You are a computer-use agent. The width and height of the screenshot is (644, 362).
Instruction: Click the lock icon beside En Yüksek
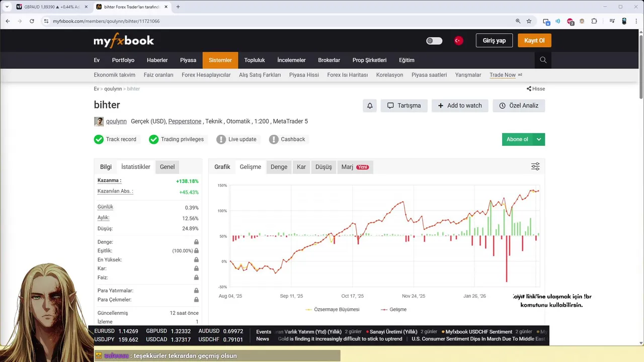196,260
